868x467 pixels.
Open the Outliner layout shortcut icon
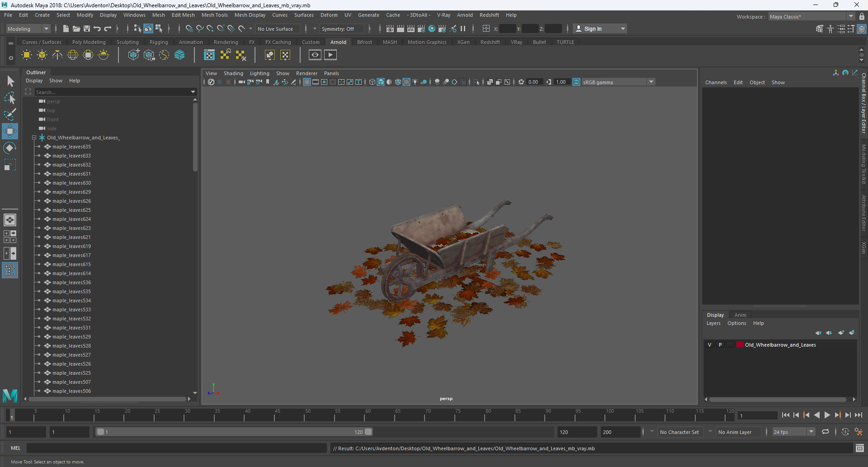10,271
